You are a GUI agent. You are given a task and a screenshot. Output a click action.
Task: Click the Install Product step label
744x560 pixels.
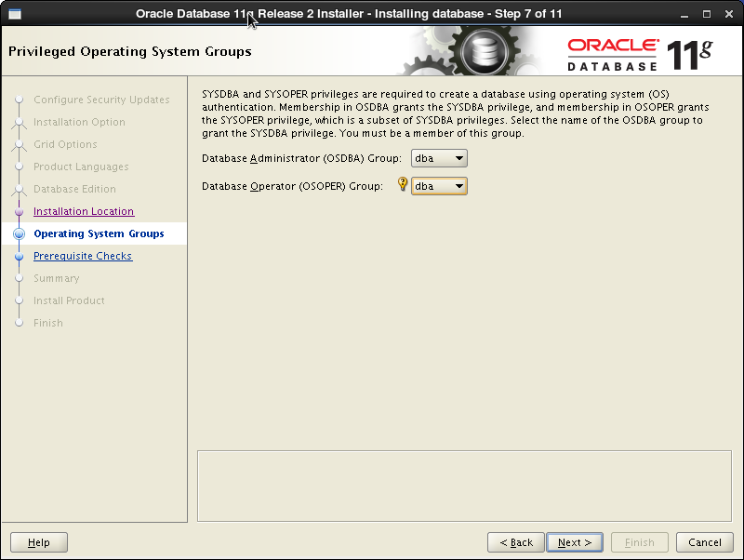coord(69,300)
